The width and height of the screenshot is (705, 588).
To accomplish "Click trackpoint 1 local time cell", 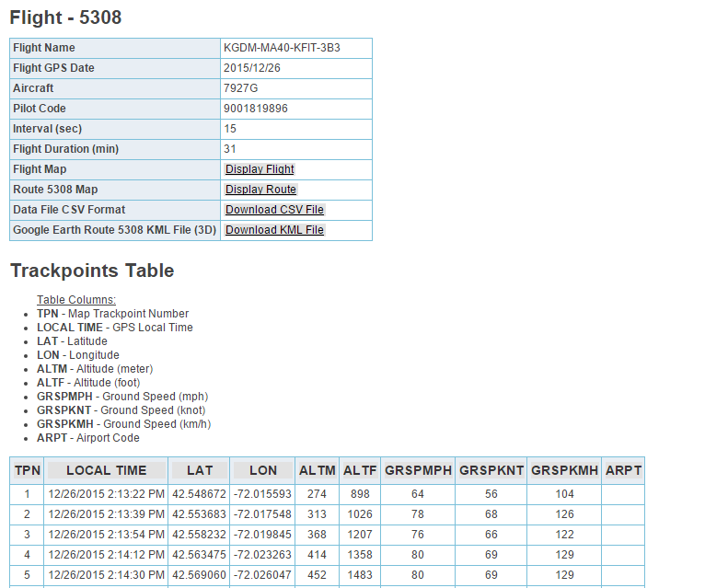I will 106,494.
